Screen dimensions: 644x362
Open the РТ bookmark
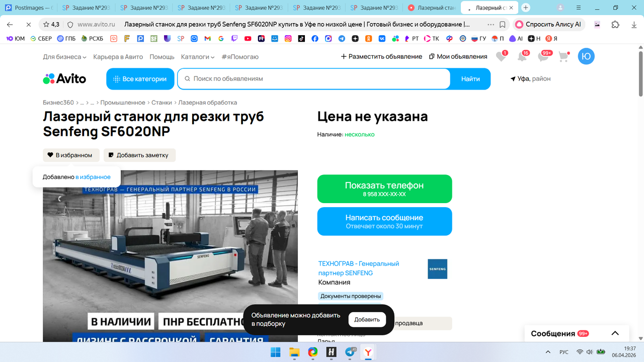click(411, 38)
